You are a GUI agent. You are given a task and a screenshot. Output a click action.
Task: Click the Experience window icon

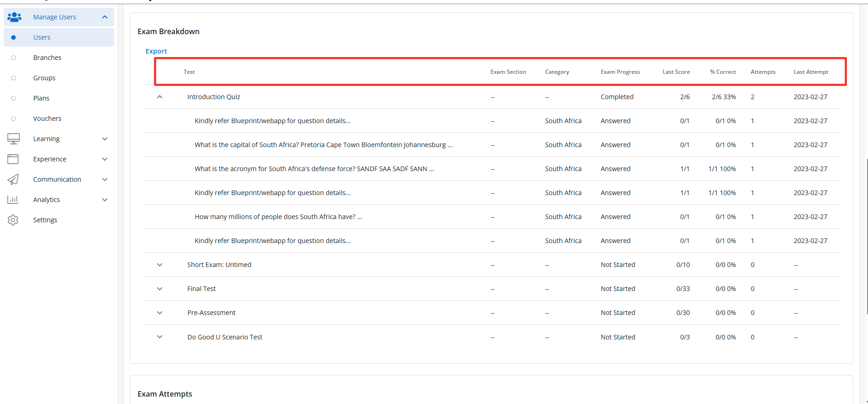pos(13,159)
